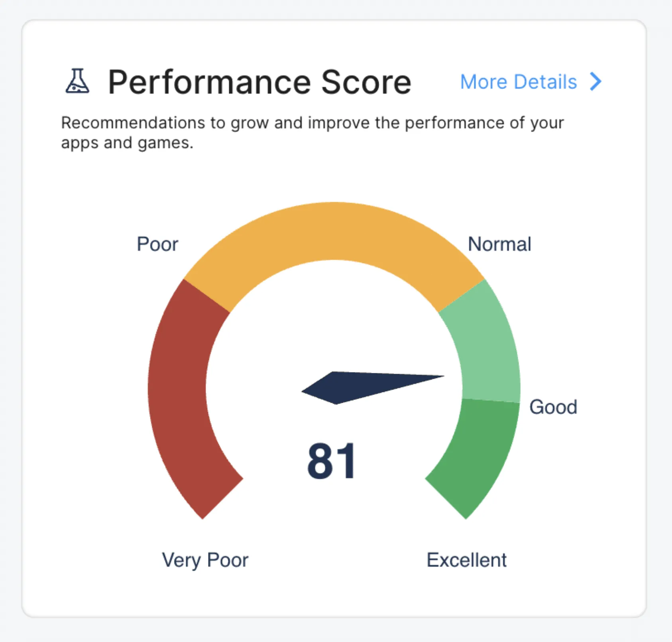Click the Good label text
The width and height of the screenshot is (672, 642).
[553, 407]
